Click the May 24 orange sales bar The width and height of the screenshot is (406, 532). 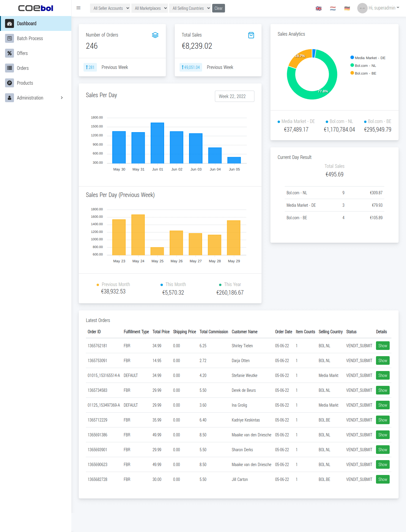pos(138,235)
